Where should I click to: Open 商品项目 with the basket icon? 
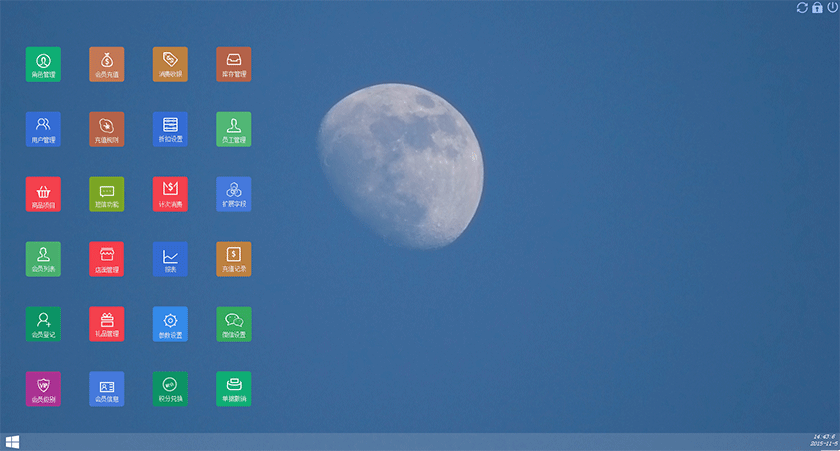pos(43,194)
